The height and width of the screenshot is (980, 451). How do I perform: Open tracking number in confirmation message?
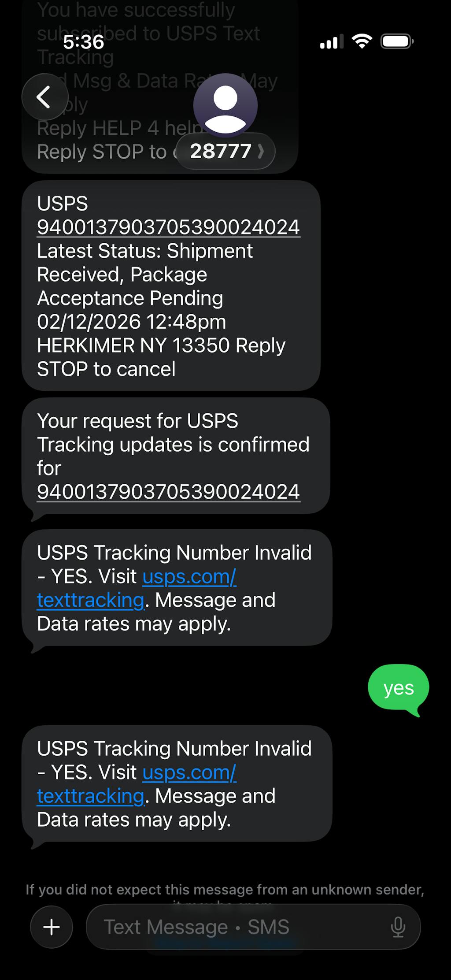coord(168,492)
